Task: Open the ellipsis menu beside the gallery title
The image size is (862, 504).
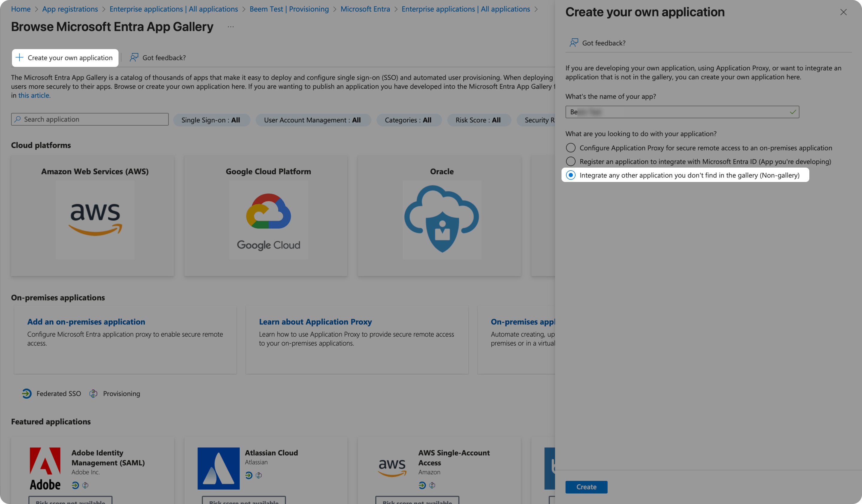Action: point(231,27)
